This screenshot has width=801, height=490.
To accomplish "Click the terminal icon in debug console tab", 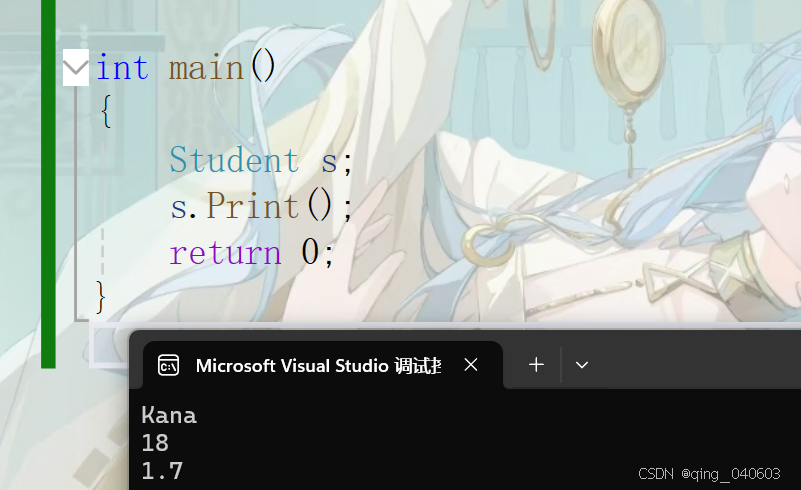I will 169,365.
